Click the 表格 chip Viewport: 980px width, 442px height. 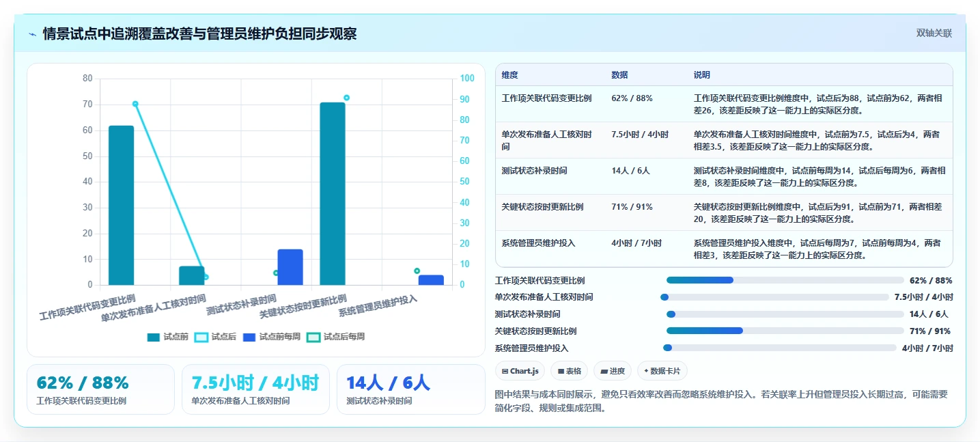570,371
